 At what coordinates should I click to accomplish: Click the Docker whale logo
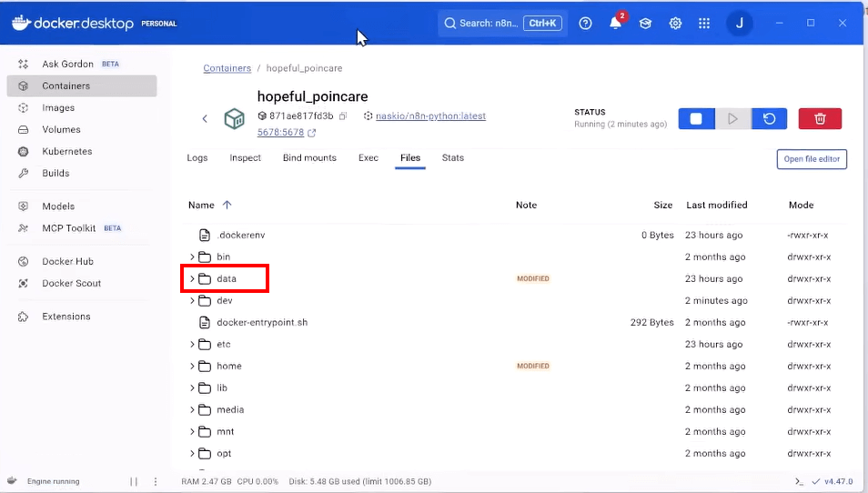[x=21, y=23]
